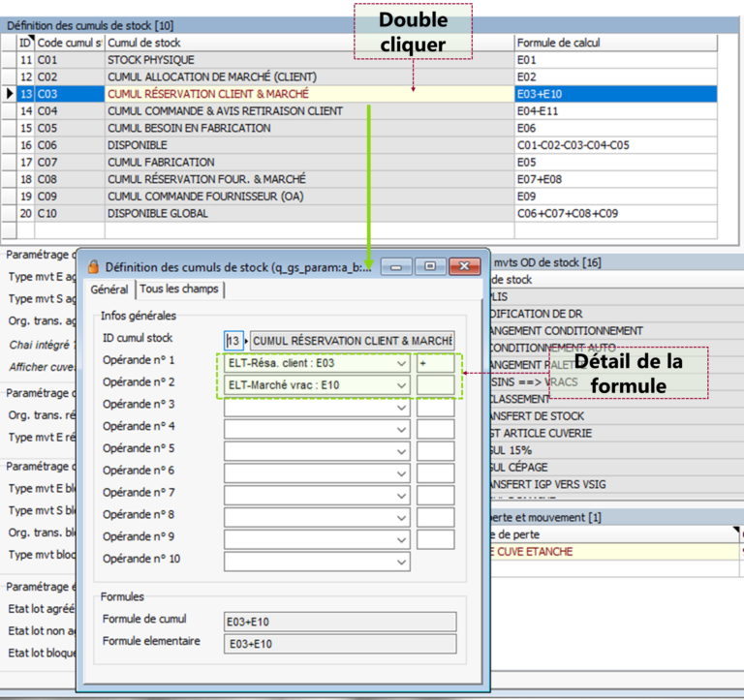Image resolution: width=744 pixels, height=700 pixels.
Task: Close the Définition des cumuls de stock dialog
Action: coord(464,266)
